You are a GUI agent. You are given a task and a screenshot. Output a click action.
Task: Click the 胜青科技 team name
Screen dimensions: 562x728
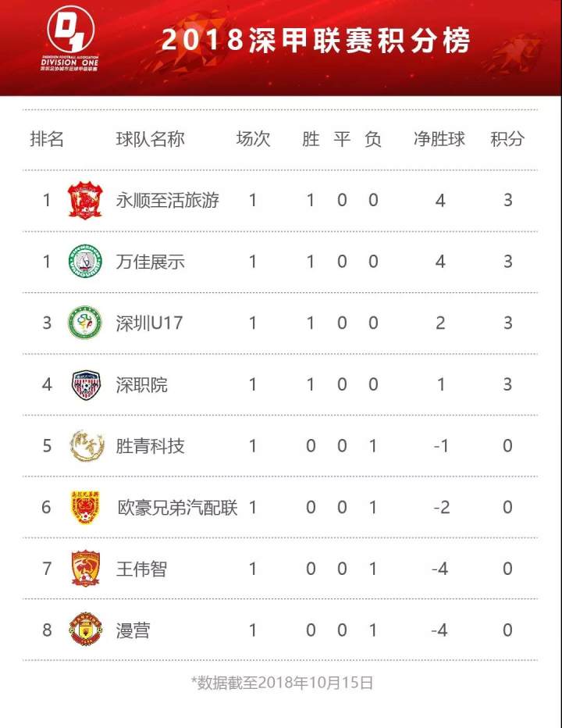[x=151, y=446]
